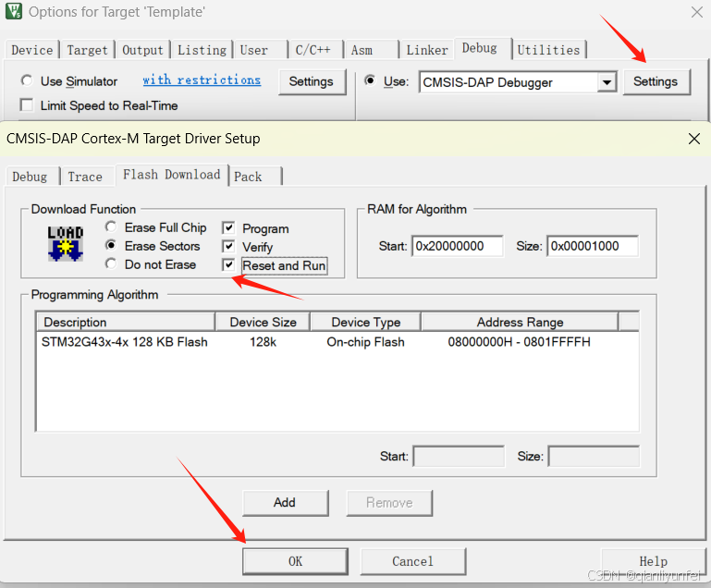711x588 pixels.
Task: Click the 128k device size cell
Action: pyautogui.click(x=263, y=342)
